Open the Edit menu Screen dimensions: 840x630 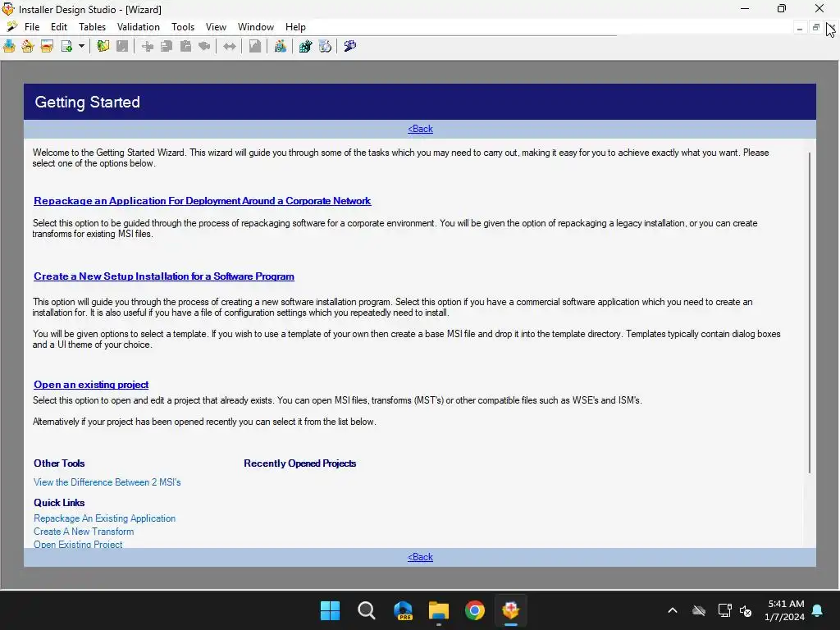pos(59,27)
